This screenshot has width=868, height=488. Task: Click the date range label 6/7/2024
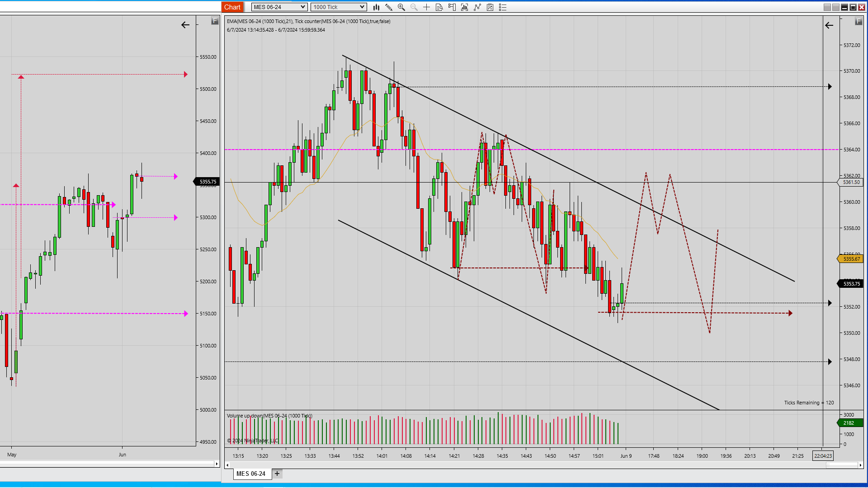[276, 30]
